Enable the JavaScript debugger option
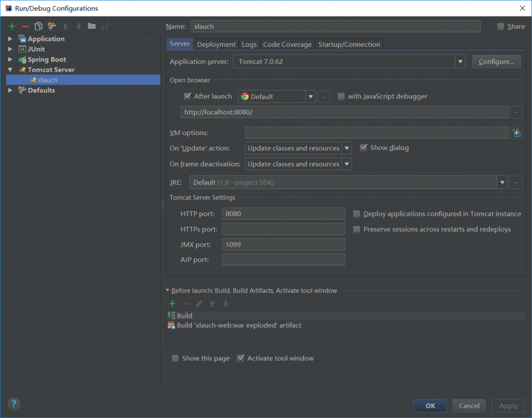The image size is (532, 418). tap(340, 96)
